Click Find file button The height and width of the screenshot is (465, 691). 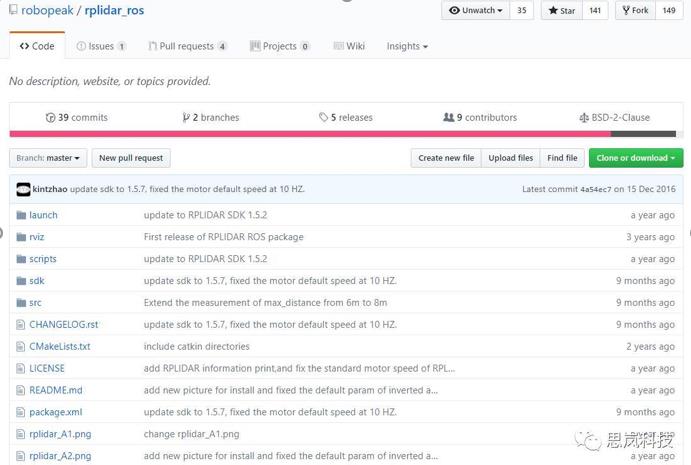pyautogui.click(x=562, y=158)
